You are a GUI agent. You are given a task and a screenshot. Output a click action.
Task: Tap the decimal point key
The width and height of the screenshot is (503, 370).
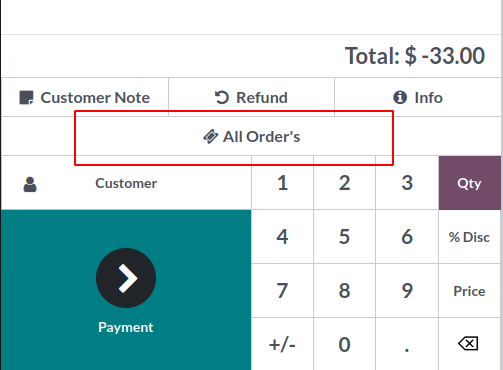click(x=407, y=344)
